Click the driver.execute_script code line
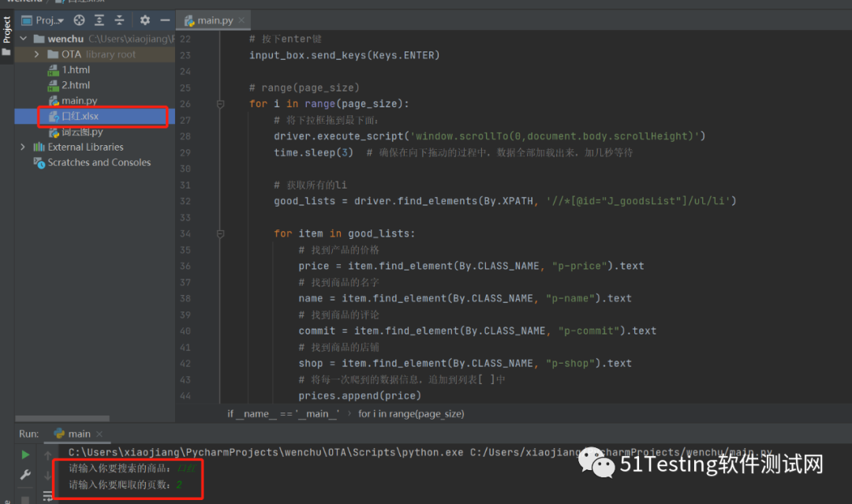The width and height of the screenshot is (852, 504). coord(489,136)
